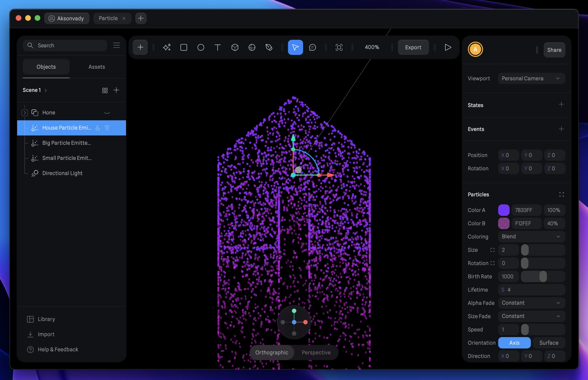Screen dimensions: 588x380
Task: Click the Export button
Action: click(x=413, y=47)
